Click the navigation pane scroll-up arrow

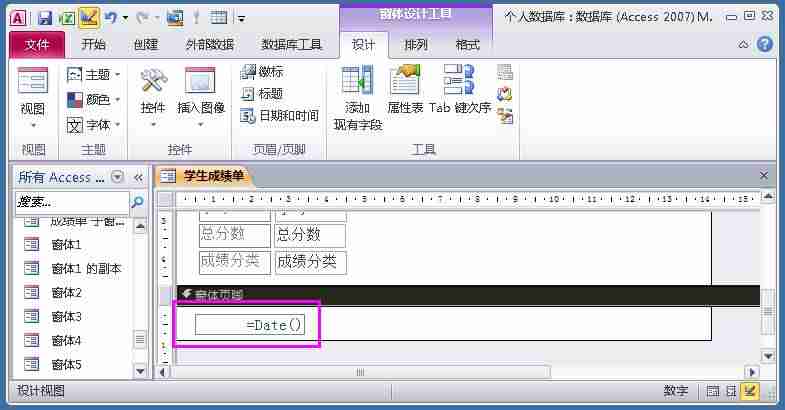(x=140, y=226)
